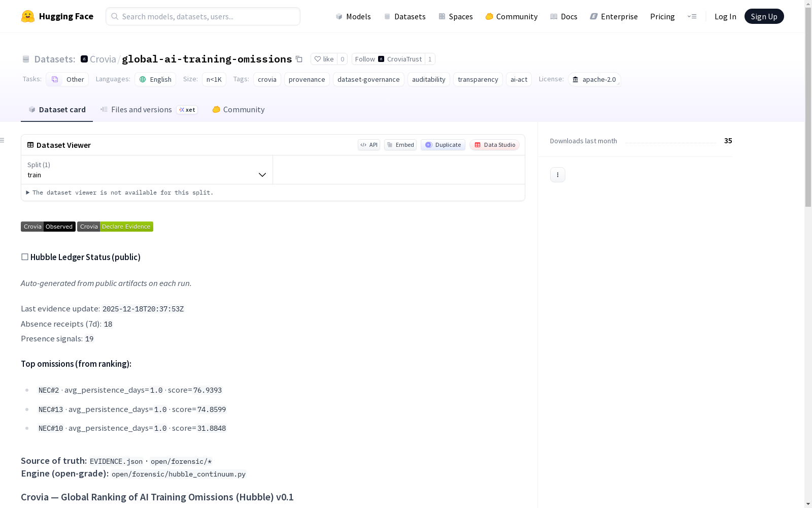Click the Crovia owner link

pos(103,59)
